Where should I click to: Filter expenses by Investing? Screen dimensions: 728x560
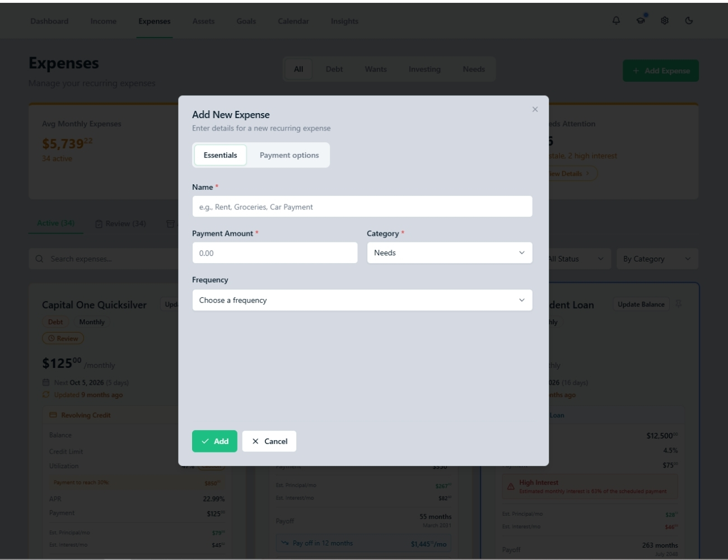click(424, 69)
